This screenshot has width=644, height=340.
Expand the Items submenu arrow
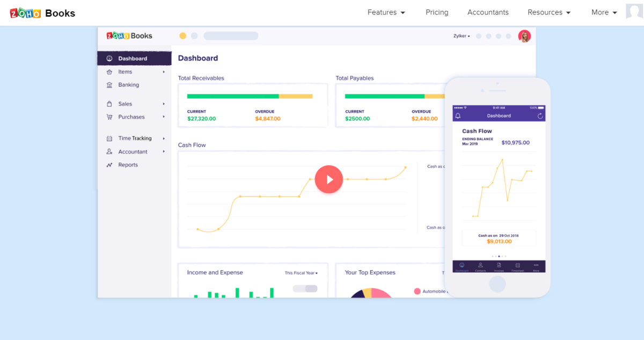(164, 72)
